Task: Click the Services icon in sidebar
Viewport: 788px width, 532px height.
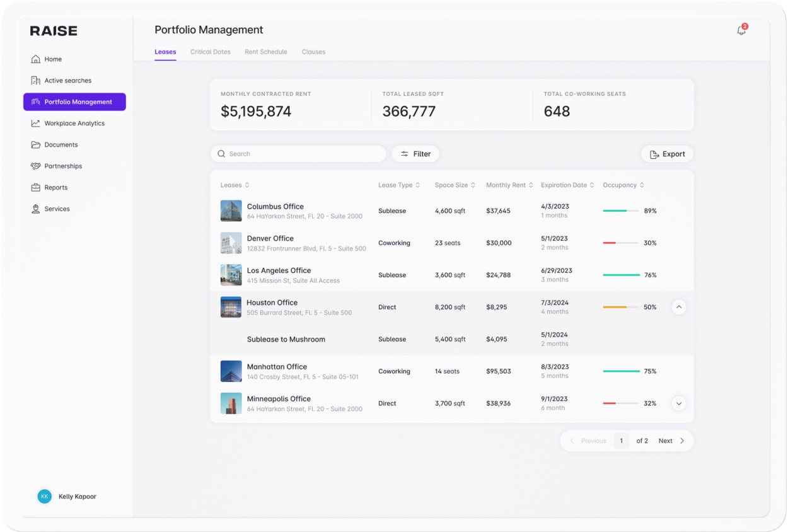Action: tap(36, 209)
